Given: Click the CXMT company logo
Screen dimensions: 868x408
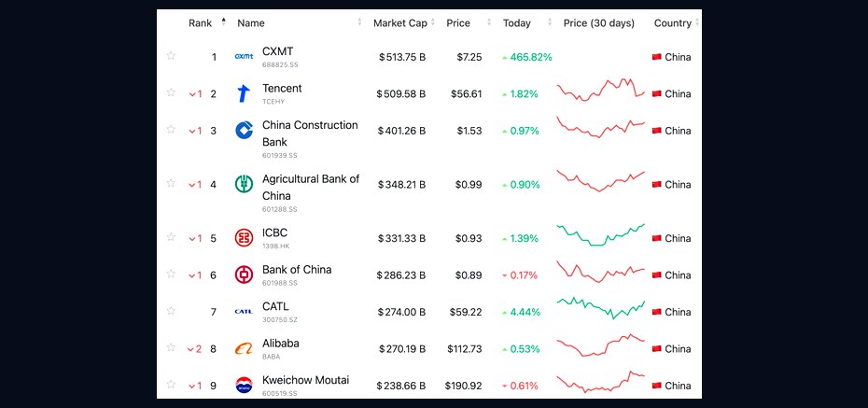Looking at the screenshot, I should [x=244, y=56].
